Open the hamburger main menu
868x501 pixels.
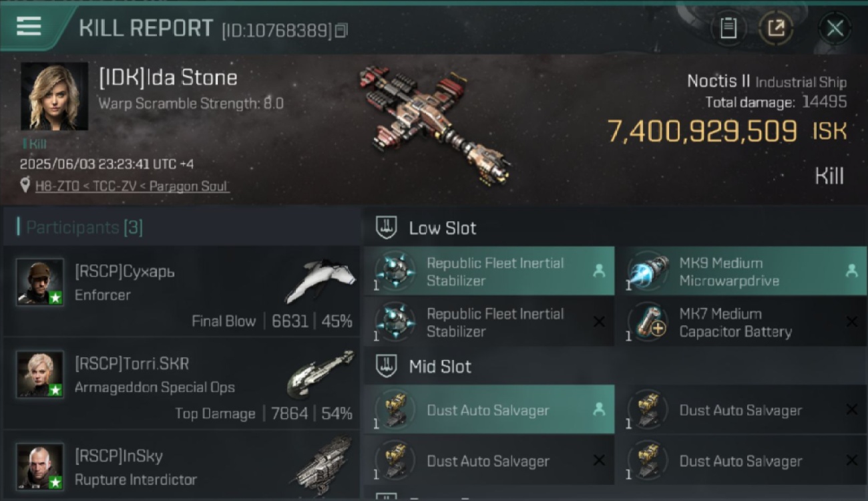point(29,27)
